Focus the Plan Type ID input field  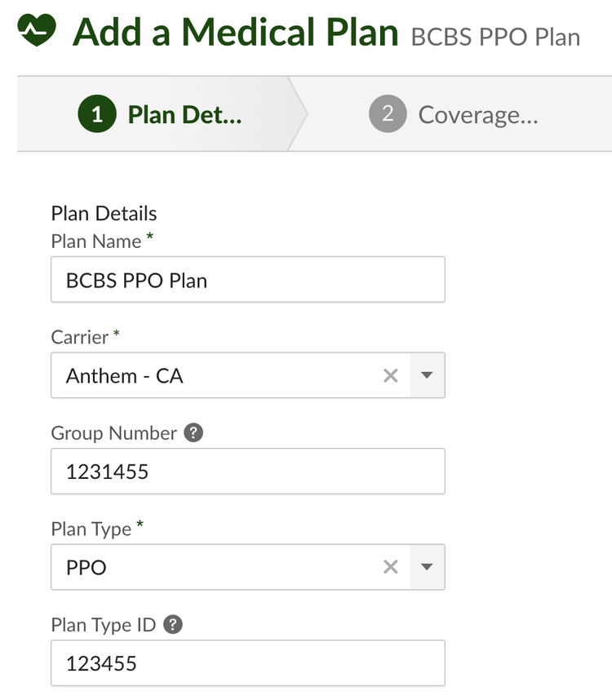tap(248, 663)
